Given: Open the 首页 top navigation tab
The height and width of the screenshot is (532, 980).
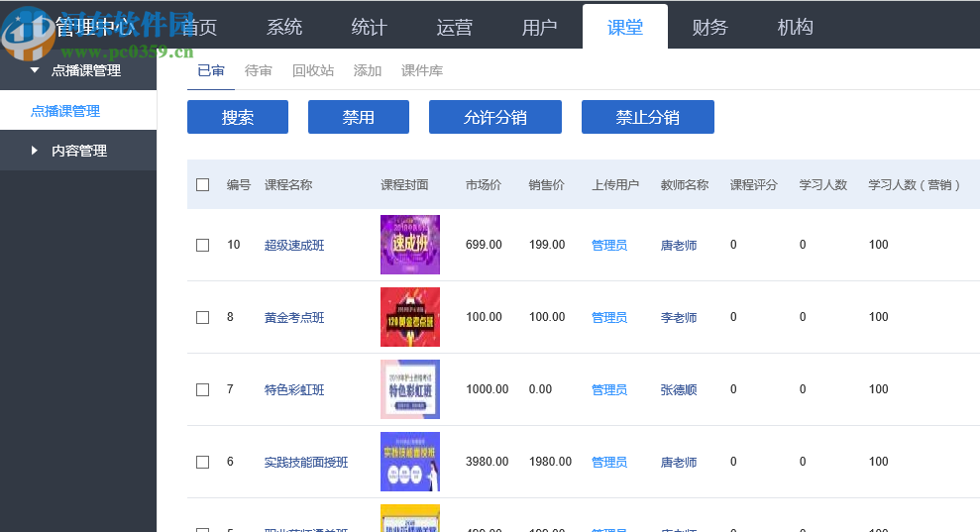Looking at the screenshot, I should 199,28.
